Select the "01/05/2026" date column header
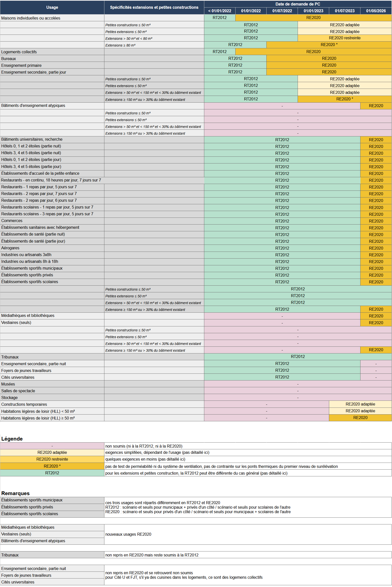Screen dimensions: 392x587 (376, 11)
